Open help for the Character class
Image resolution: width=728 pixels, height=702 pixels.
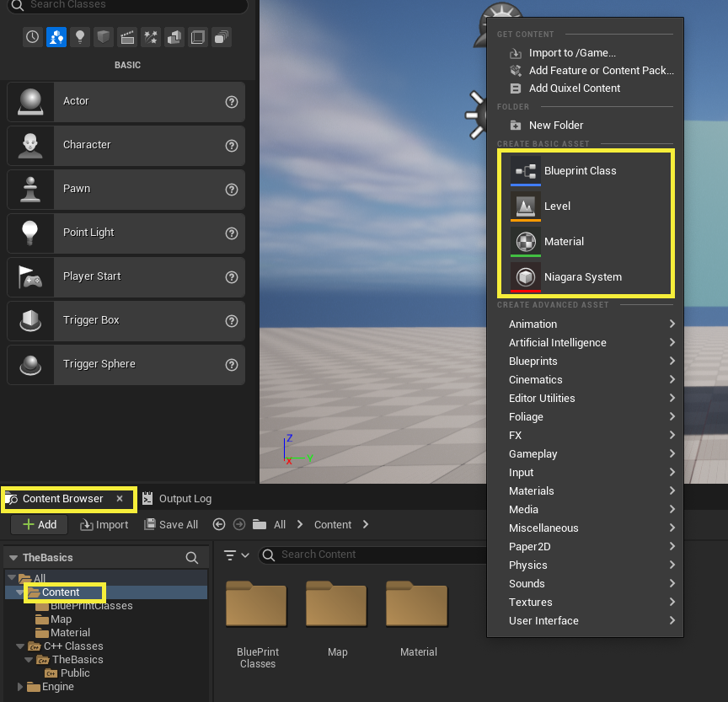click(x=232, y=146)
